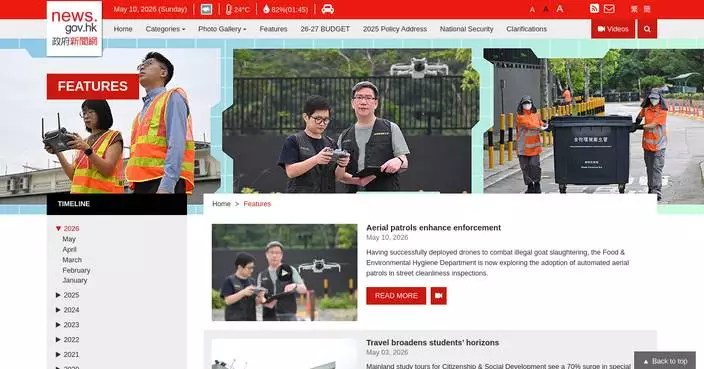Open National Security nav item
This screenshot has width=704, height=369.
point(466,29)
